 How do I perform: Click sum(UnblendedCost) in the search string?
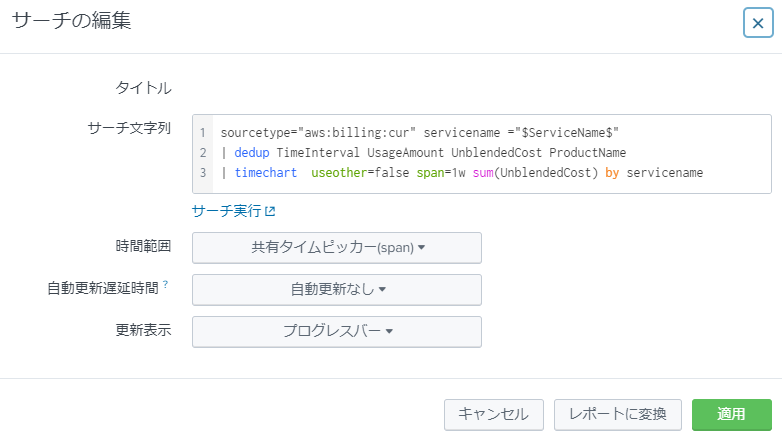pos(535,173)
